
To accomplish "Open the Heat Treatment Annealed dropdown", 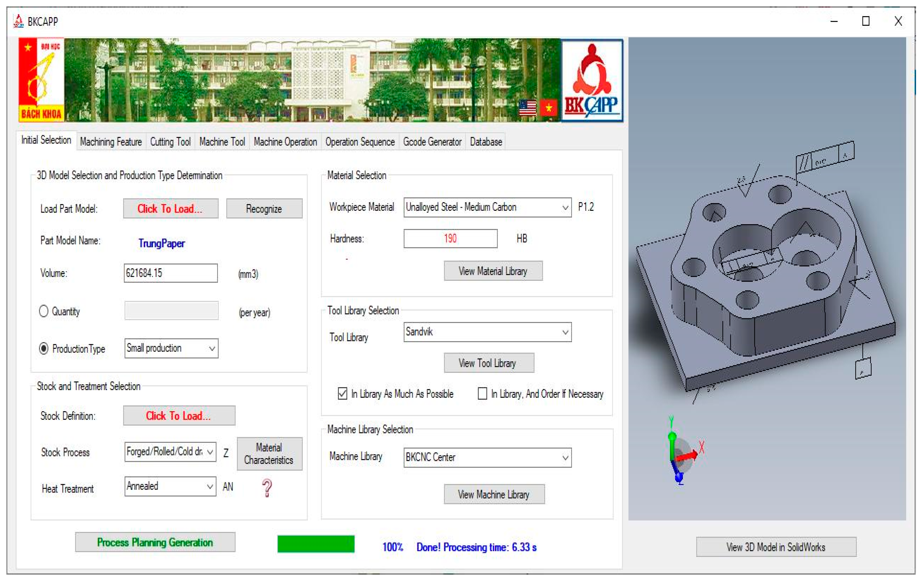I will coord(210,486).
